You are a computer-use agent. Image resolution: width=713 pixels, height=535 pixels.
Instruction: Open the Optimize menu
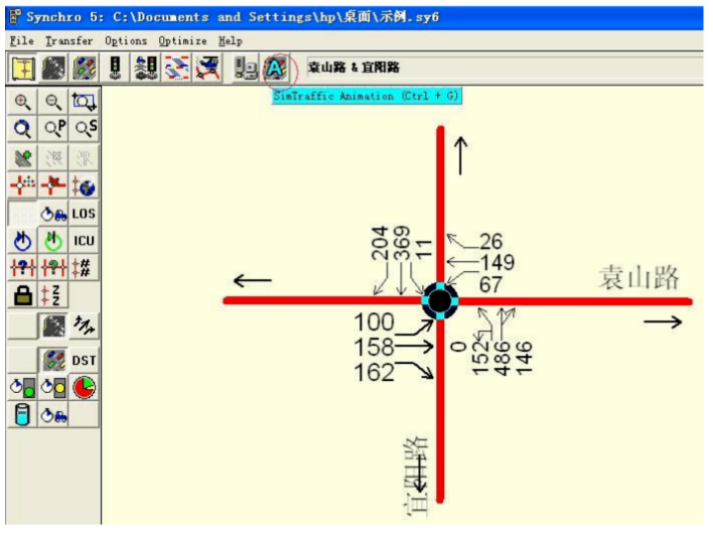click(182, 41)
